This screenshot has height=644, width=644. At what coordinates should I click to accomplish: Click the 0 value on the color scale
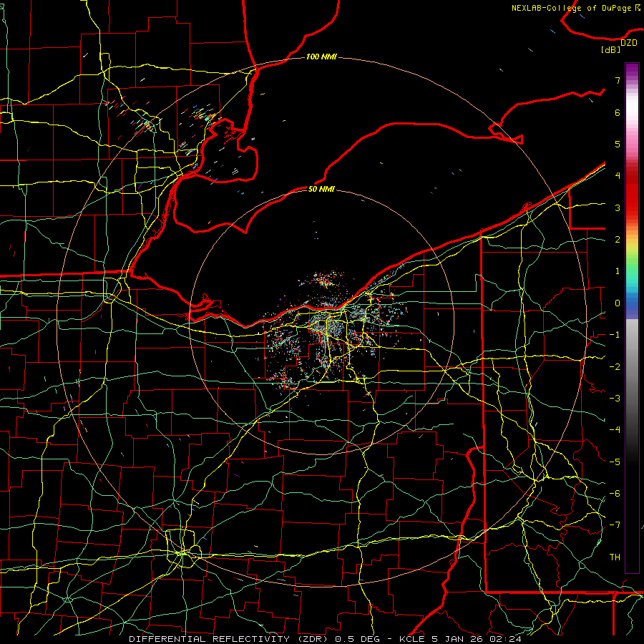(618, 303)
